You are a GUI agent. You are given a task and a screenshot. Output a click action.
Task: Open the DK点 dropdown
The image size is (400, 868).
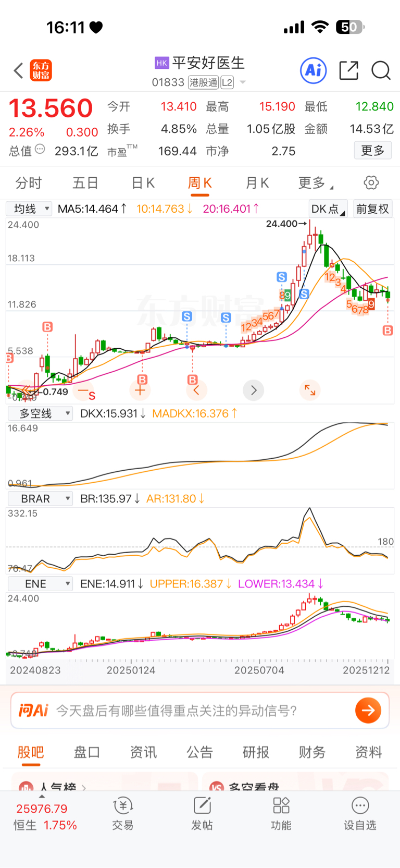(328, 209)
